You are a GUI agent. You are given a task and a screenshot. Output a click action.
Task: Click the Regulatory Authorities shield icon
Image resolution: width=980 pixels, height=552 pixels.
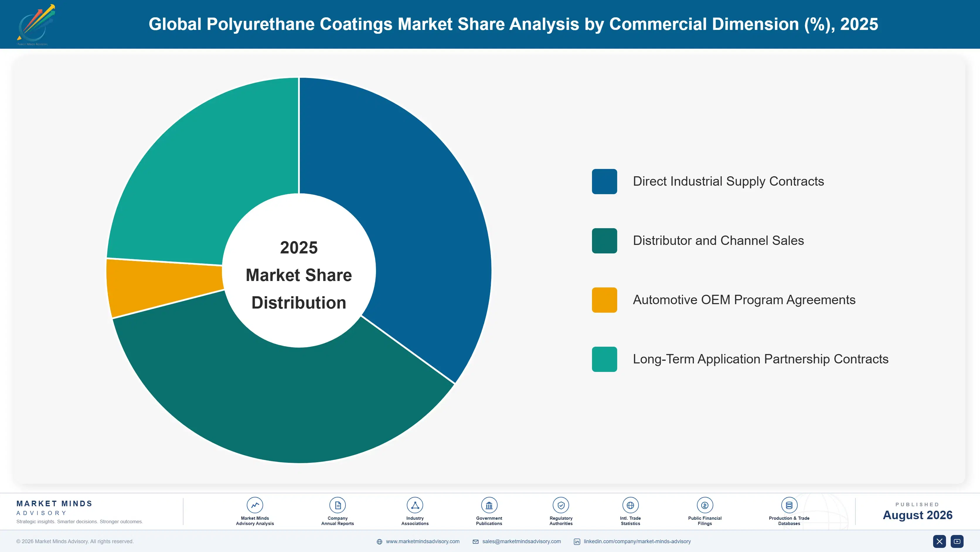point(561,505)
